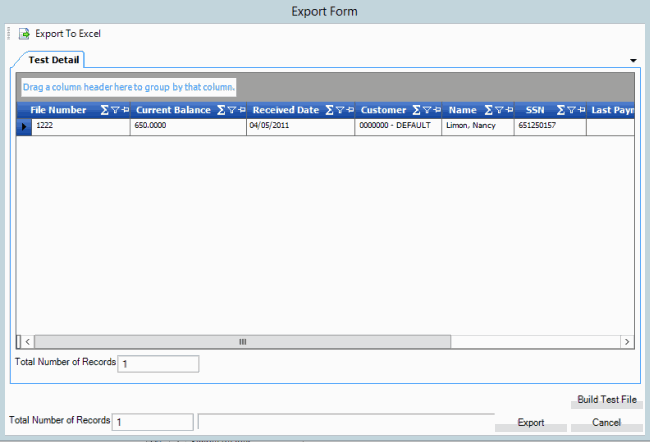
Task: Open filter funnel on Received Date column
Action: click(x=340, y=110)
